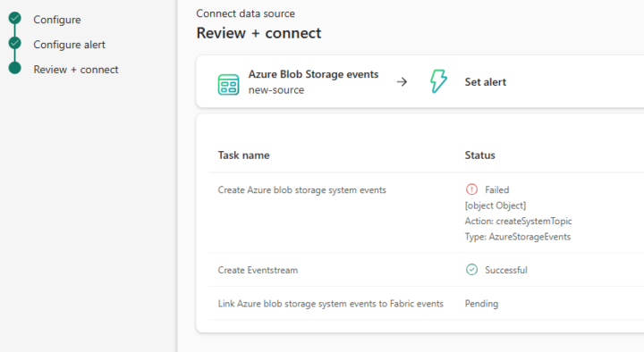Go to the Configure step

coord(57,20)
